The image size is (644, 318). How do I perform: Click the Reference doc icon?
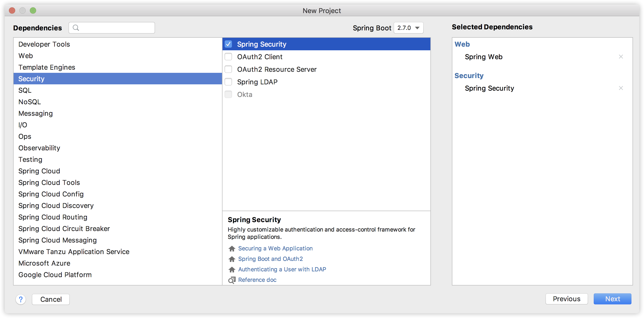pyautogui.click(x=232, y=280)
